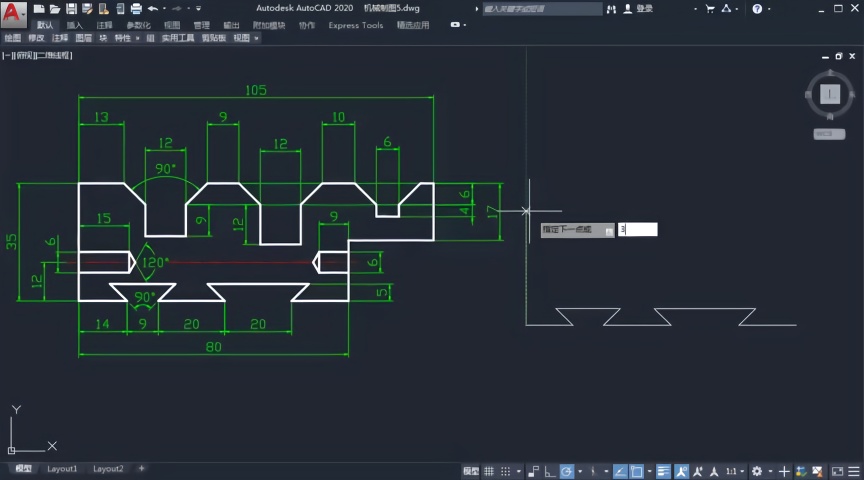Switch to the 视图 ribbon tab
This screenshot has width=864, height=480.
click(x=172, y=25)
